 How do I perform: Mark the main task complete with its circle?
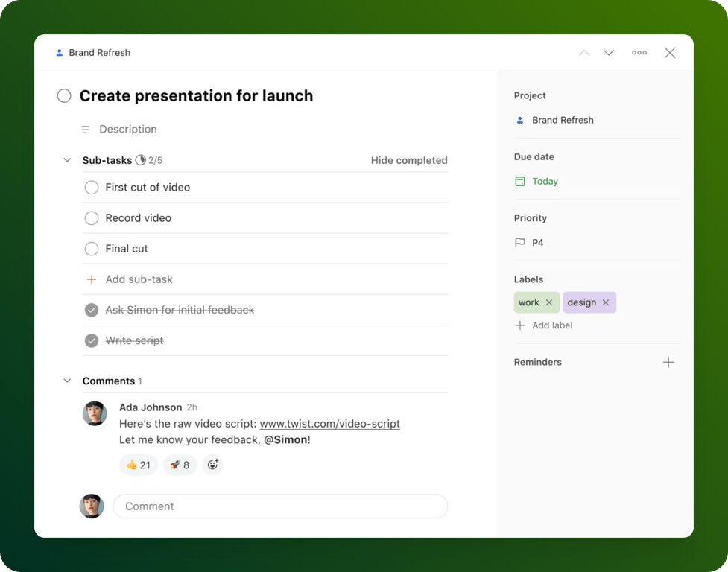(64, 95)
